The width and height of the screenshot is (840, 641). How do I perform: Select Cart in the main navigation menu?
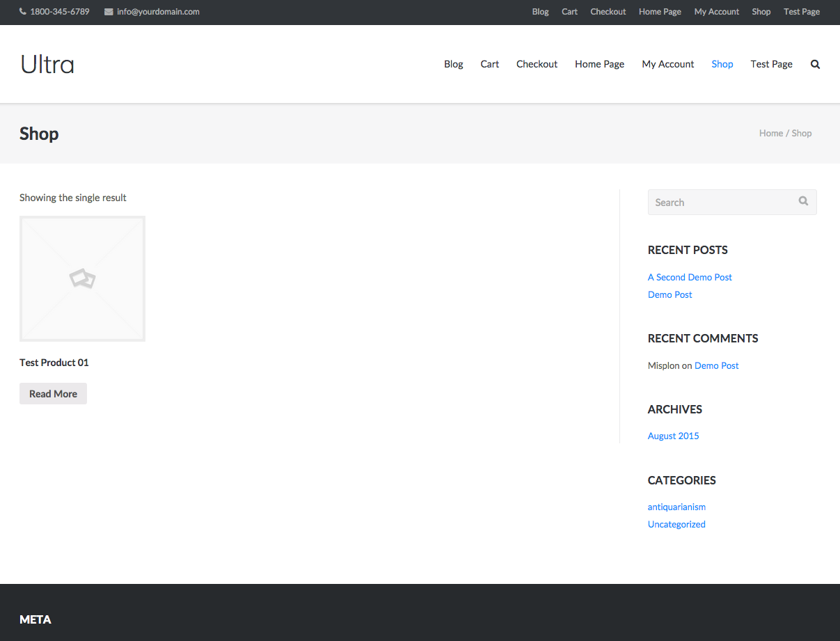tap(489, 64)
